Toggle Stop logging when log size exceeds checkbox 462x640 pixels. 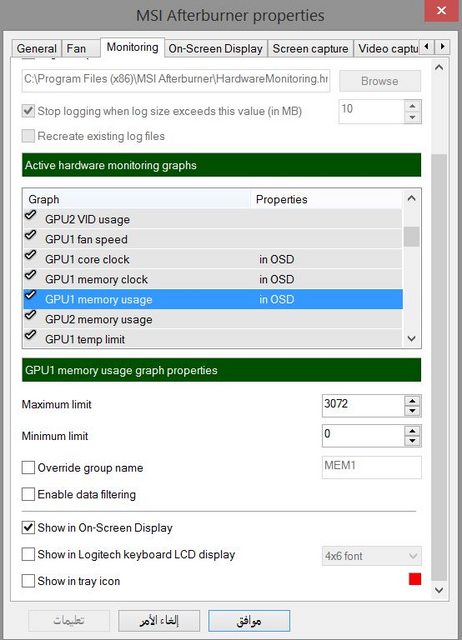coord(28,111)
